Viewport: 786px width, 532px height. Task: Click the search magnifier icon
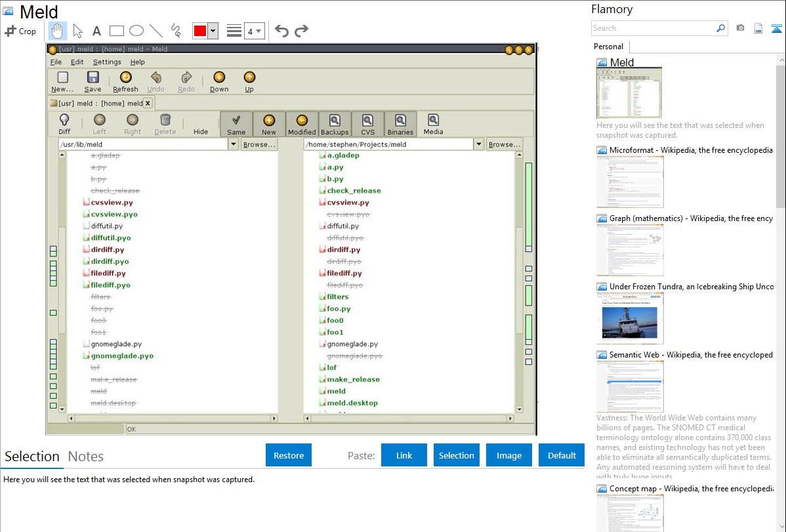click(x=720, y=28)
